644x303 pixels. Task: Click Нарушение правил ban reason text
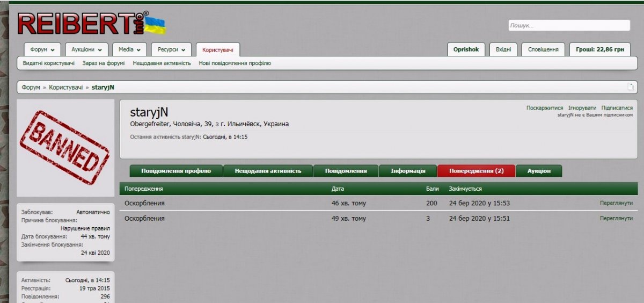point(85,228)
